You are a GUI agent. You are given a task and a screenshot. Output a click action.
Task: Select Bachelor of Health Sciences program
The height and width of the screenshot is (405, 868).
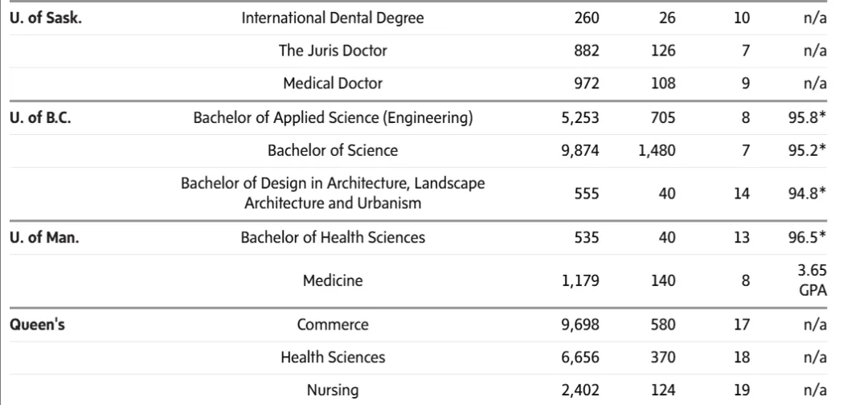pyautogui.click(x=333, y=237)
